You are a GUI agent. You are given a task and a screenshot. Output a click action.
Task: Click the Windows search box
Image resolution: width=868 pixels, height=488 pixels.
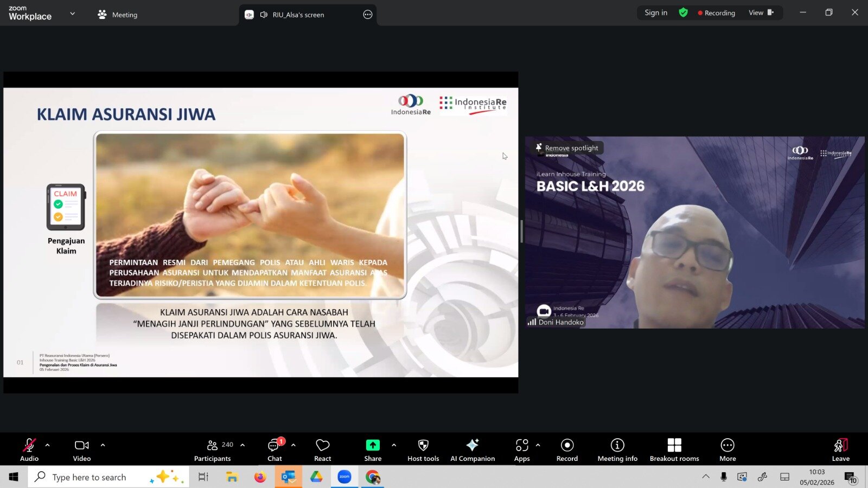(90, 477)
